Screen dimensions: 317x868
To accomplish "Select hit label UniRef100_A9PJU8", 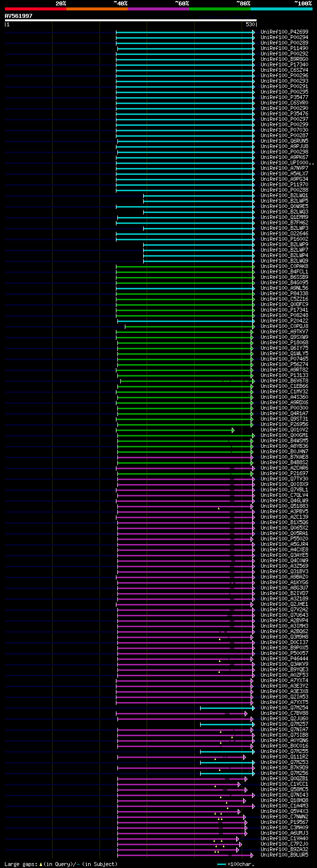I will [284, 147].
